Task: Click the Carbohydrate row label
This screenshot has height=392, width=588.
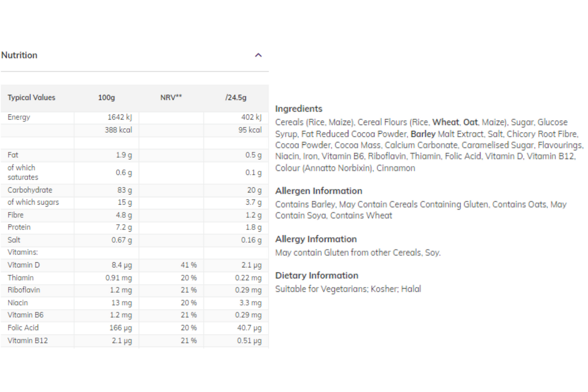Action: [x=30, y=190]
